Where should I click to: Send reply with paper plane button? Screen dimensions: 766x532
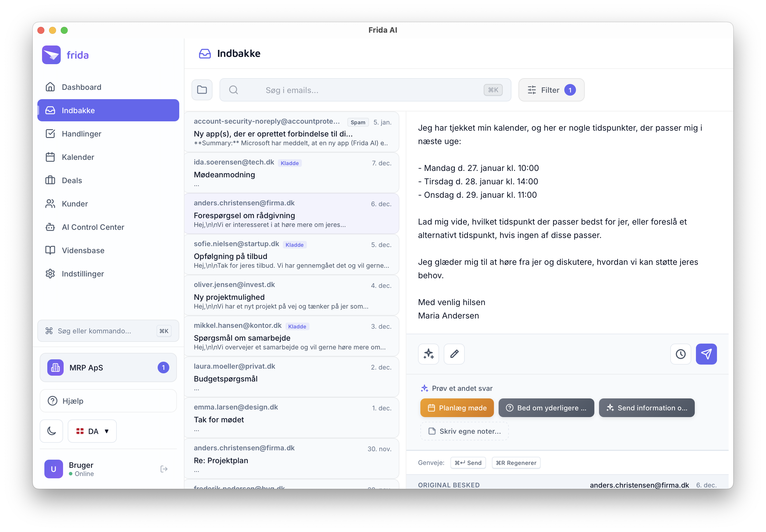point(706,354)
